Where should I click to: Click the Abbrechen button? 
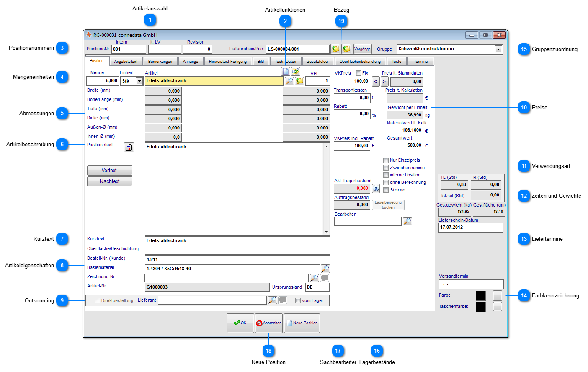[x=268, y=323]
